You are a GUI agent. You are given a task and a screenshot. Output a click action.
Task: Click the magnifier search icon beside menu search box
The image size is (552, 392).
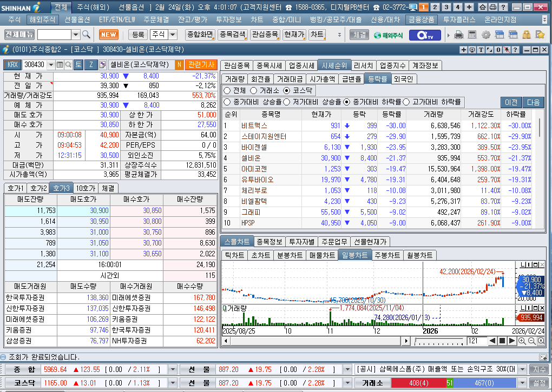[x=86, y=35]
